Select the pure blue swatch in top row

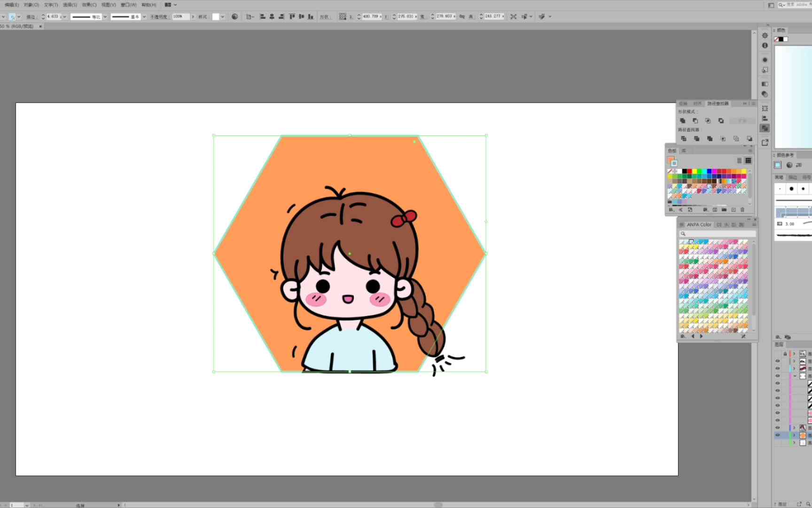709,171
